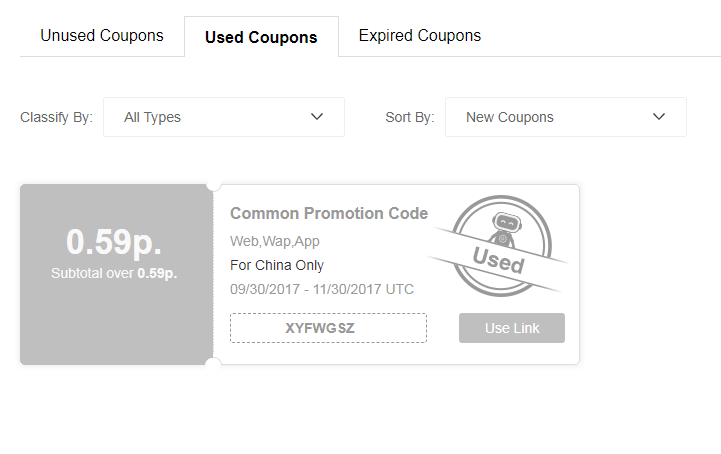Click the Classify By label
Viewport: 721px width, 454px height.
click(56, 117)
